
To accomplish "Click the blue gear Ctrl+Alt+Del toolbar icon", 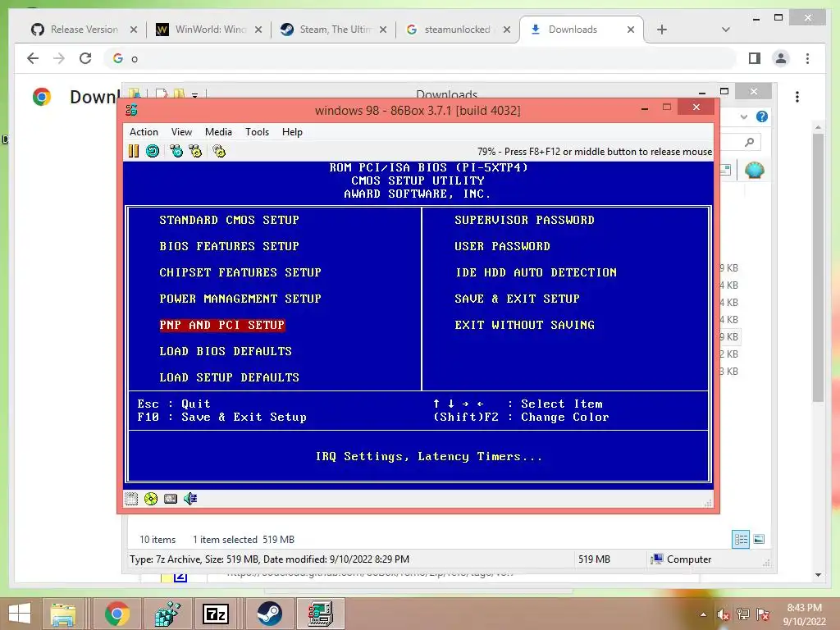I will pos(176,151).
